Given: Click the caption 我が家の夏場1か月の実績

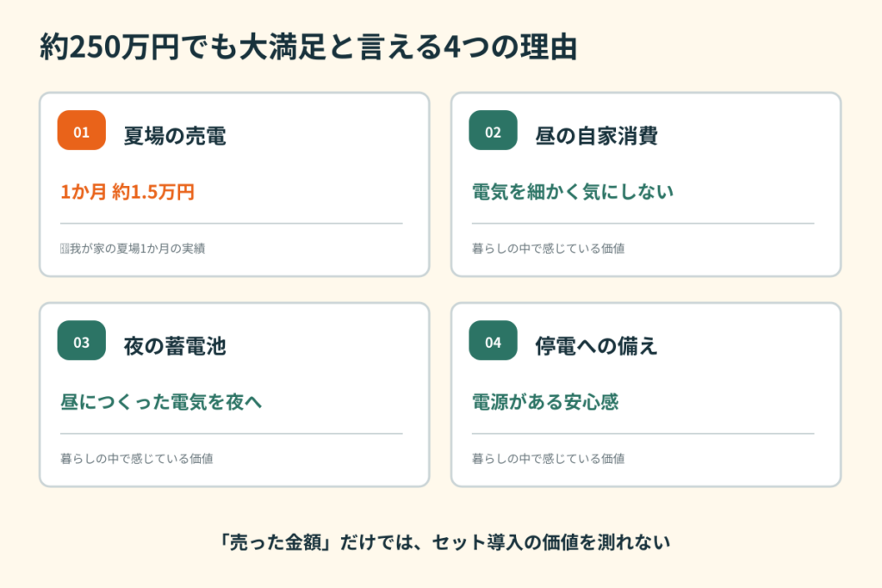Looking at the screenshot, I should [137, 249].
